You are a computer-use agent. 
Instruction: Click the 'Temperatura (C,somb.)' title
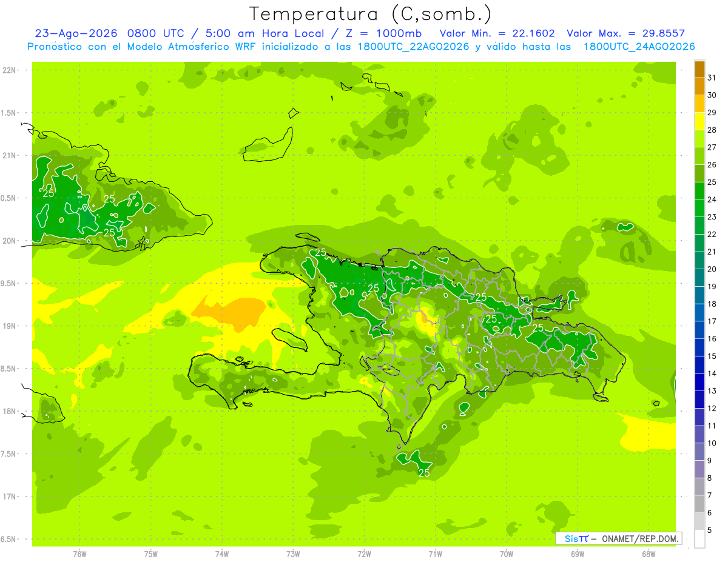point(370,14)
